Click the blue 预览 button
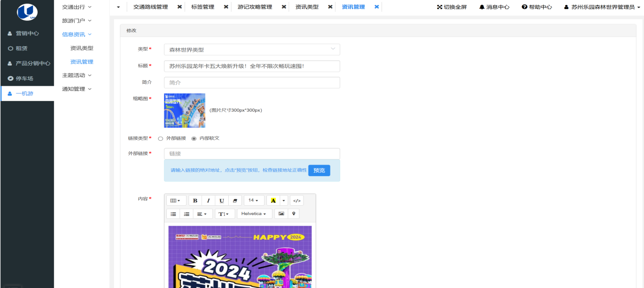 [319, 170]
